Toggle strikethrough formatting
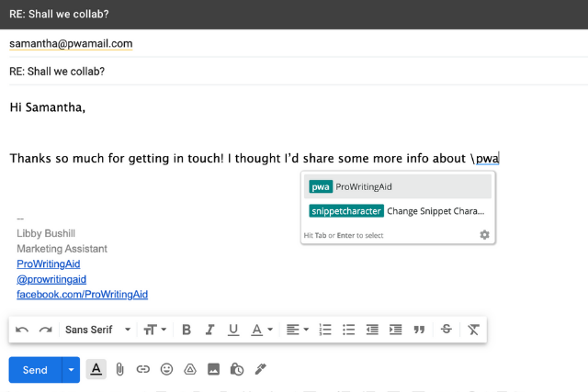The height and width of the screenshot is (392, 588). click(447, 329)
